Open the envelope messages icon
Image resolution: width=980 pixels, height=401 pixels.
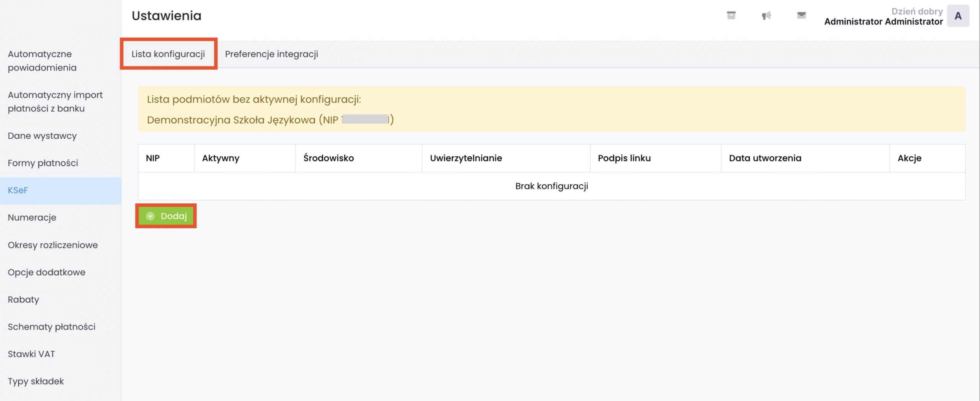click(801, 15)
